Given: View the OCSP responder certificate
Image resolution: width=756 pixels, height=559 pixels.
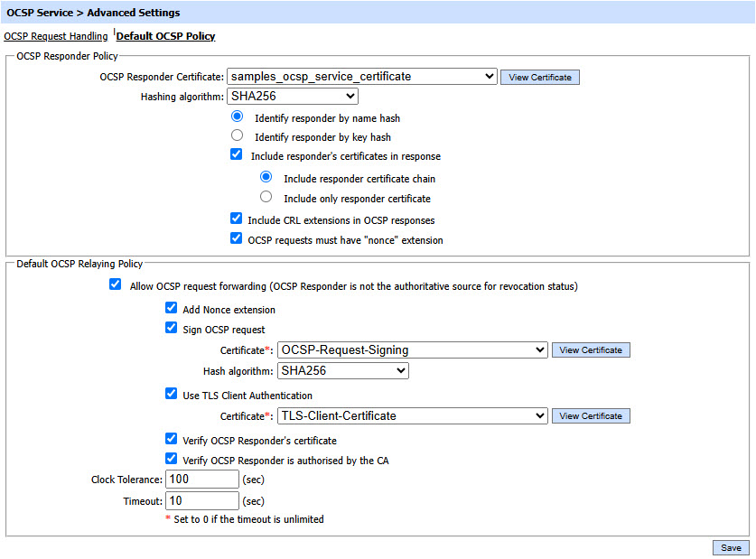Looking at the screenshot, I should coord(540,78).
